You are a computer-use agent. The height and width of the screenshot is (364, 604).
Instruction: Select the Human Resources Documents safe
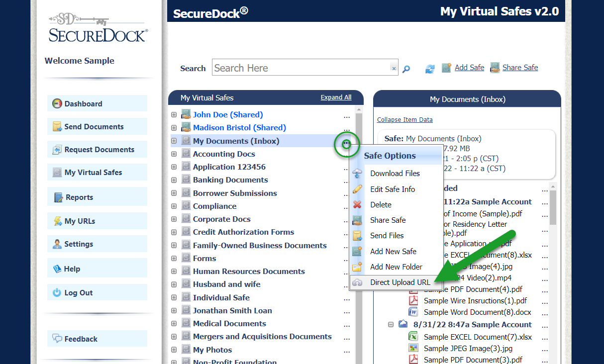pos(249,271)
